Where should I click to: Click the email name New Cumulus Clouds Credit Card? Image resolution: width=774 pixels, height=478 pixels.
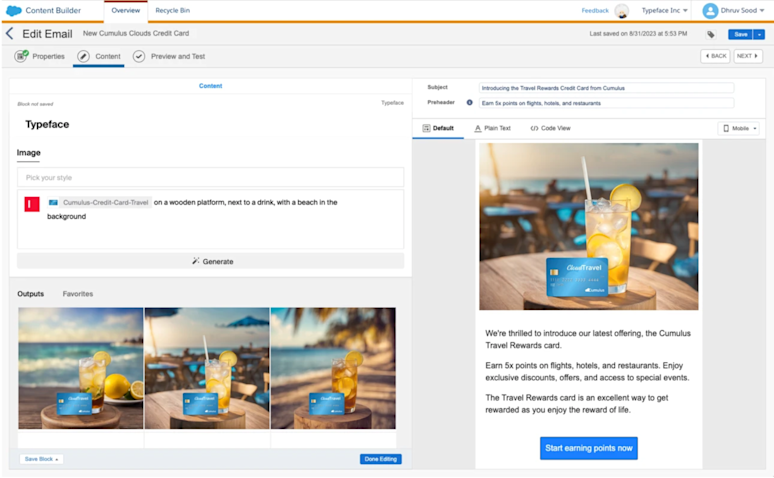pos(136,34)
